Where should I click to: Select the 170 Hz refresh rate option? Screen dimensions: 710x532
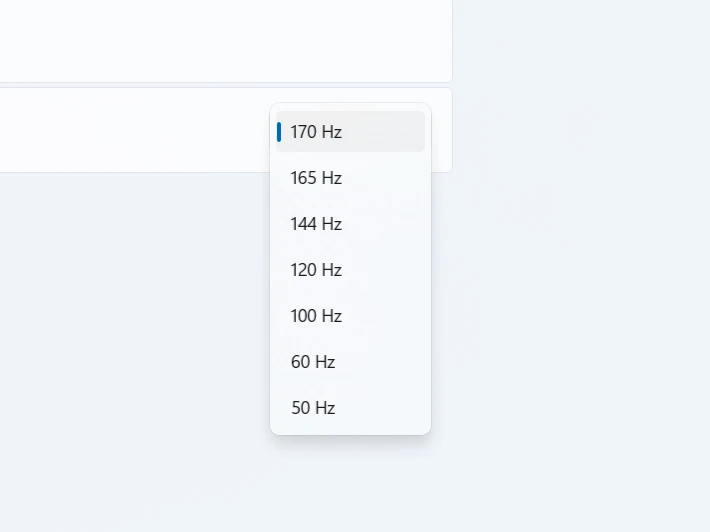(x=350, y=131)
